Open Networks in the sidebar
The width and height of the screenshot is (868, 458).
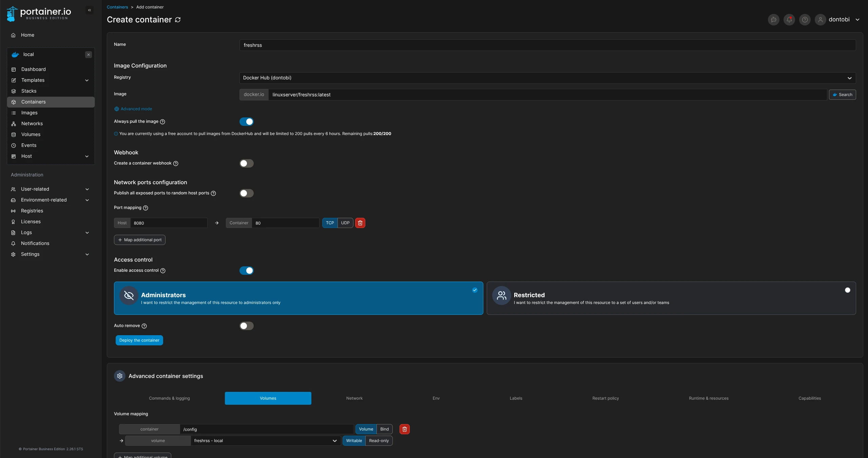pos(51,123)
